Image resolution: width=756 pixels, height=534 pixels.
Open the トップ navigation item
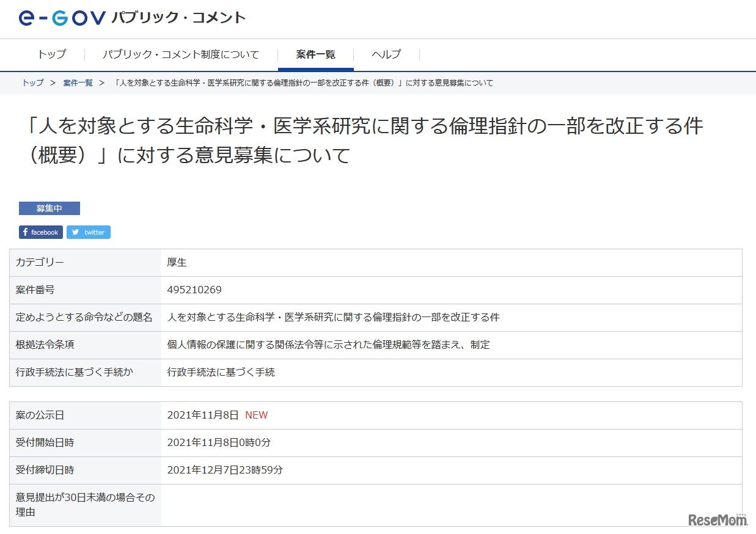51,54
